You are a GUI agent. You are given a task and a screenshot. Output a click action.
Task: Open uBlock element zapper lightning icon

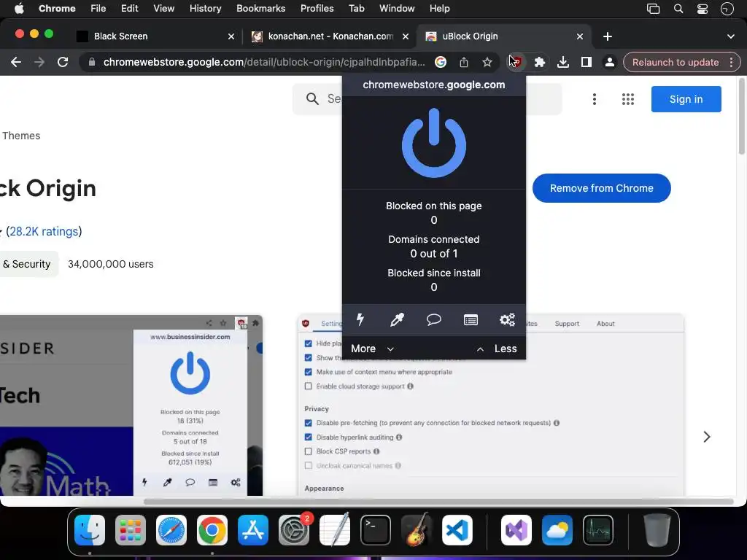[360, 319]
